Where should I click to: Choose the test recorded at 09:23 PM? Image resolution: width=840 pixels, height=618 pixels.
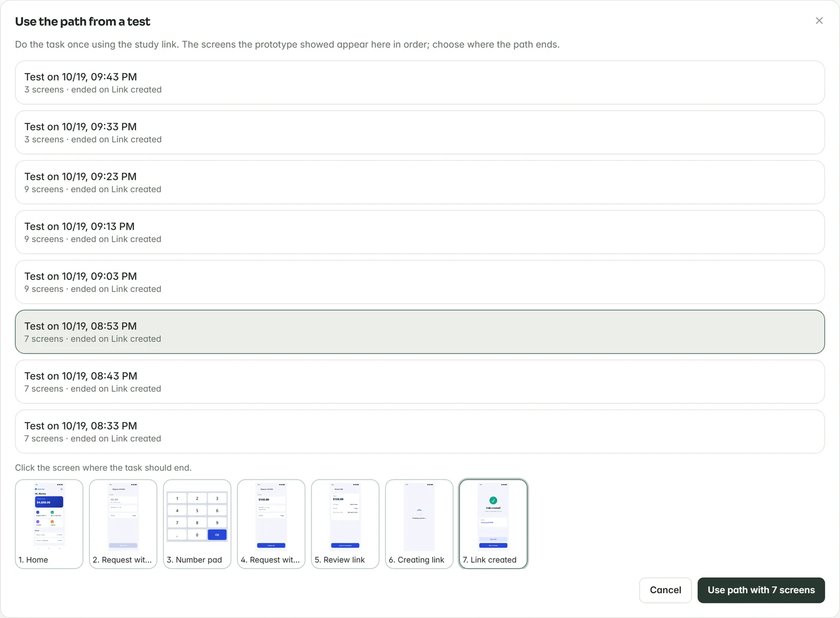point(419,182)
